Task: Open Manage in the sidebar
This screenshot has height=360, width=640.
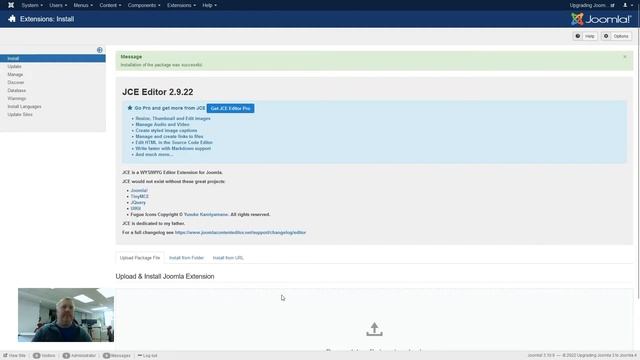Action: (15, 75)
